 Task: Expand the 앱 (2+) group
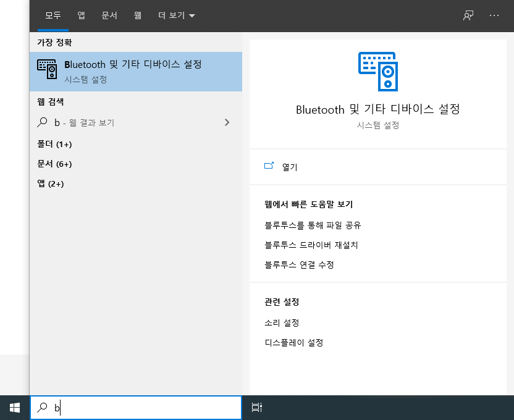pyautogui.click(x=51, y=183)
